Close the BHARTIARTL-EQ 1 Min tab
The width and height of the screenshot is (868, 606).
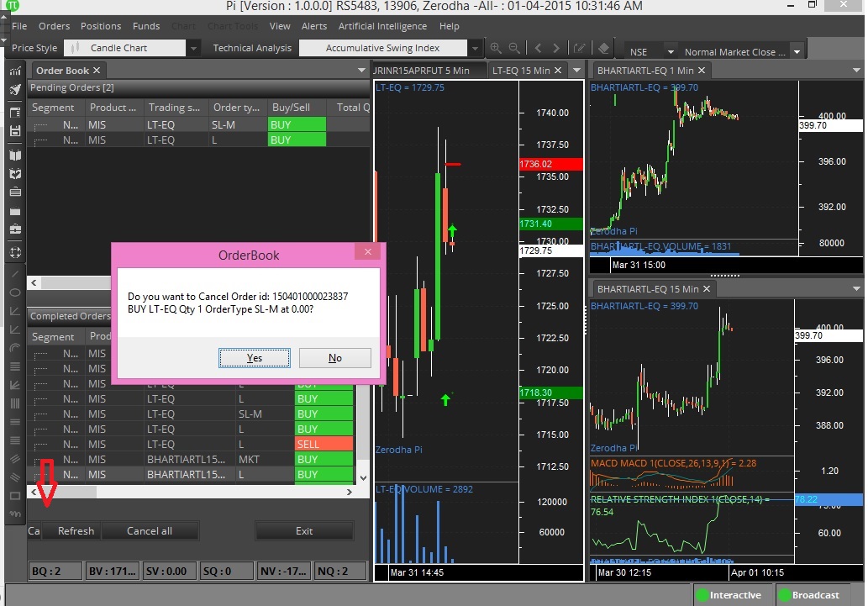pos(702,71)
